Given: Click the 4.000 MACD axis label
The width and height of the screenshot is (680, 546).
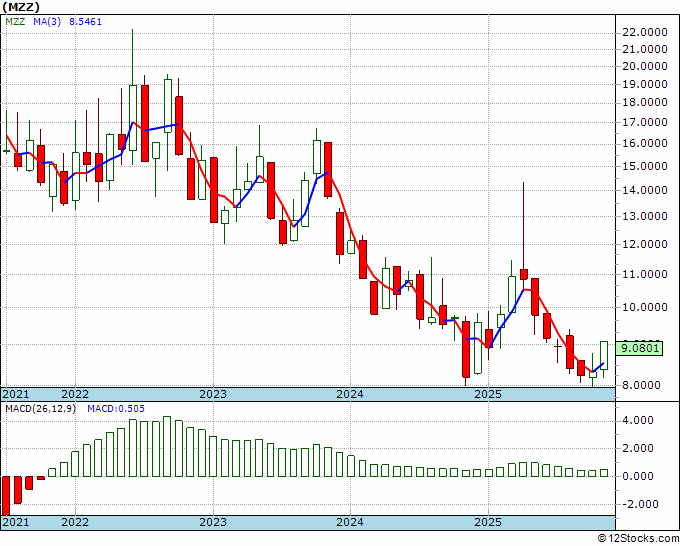Looking at the screenshot, I should [x=638, y=420].
